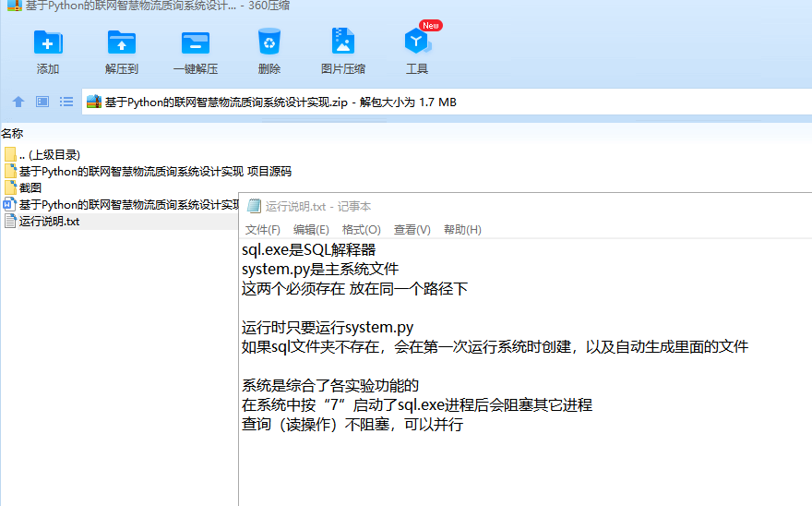Click the 项目源码 folder icon
Screen dimensions: 812x506
tap(10, 171)
